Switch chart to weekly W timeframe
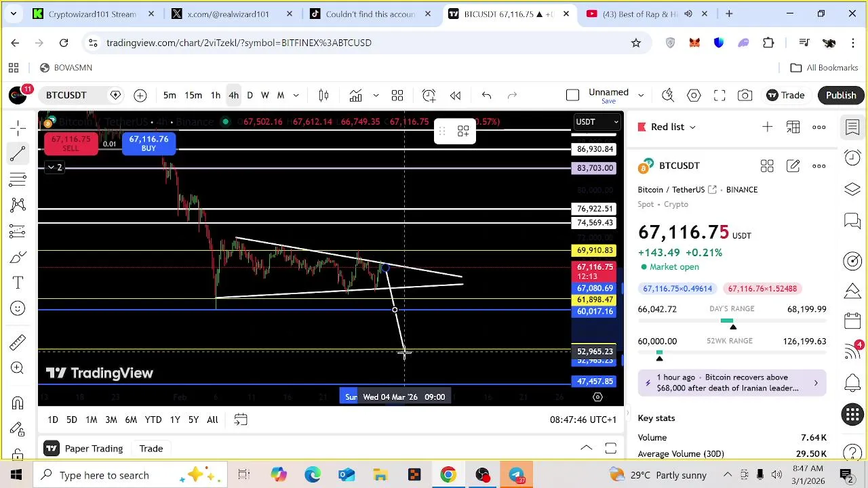 [x=265, y=96]
